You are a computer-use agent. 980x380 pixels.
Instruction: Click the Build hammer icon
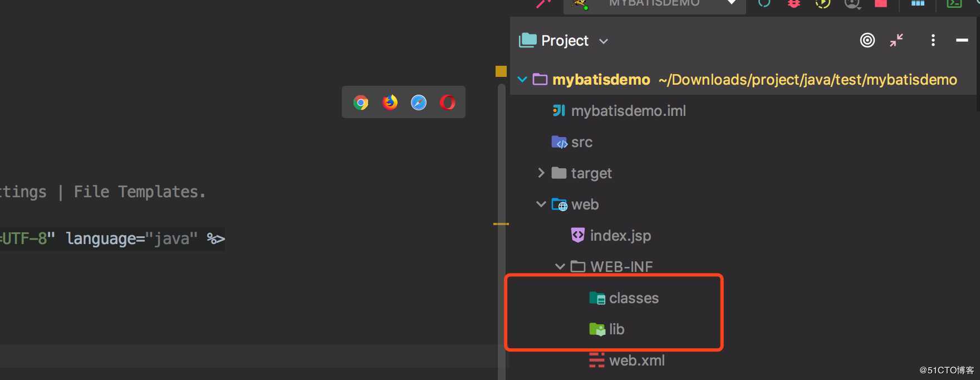pyautogui.click(x=543, y=3)
